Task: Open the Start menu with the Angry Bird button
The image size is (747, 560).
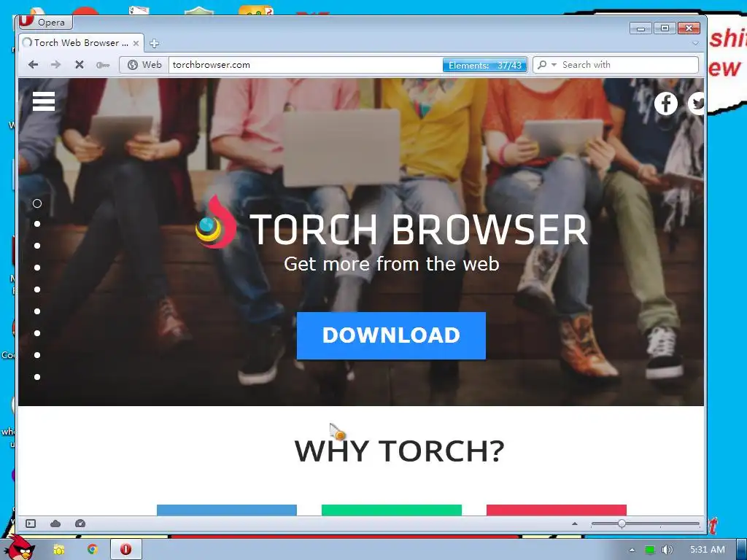Action: coord(19,548)
